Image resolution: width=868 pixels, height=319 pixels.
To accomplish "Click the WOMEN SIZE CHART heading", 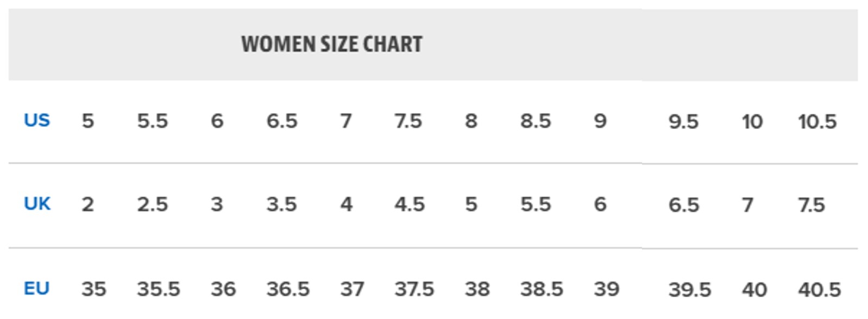I will (x=332, y=44).
